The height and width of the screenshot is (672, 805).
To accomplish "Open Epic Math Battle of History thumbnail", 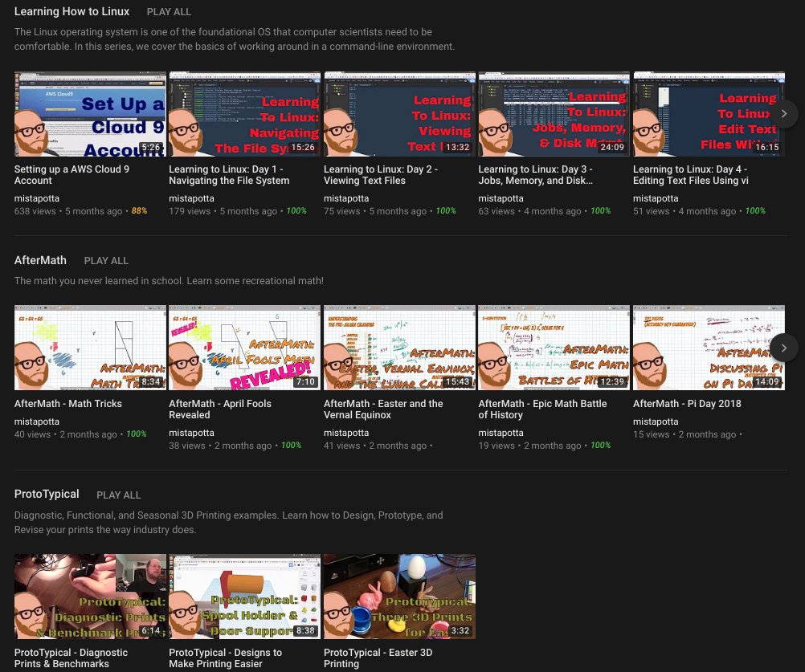I will [x=554, y=348].
